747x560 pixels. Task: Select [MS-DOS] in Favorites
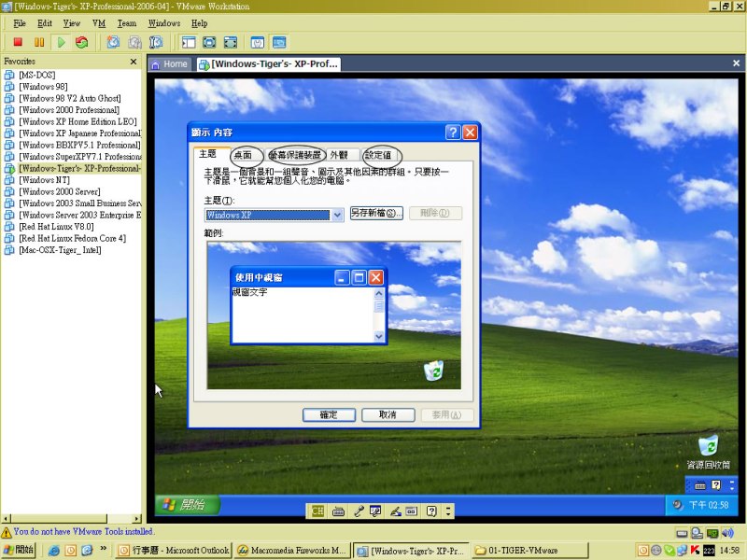36,75
